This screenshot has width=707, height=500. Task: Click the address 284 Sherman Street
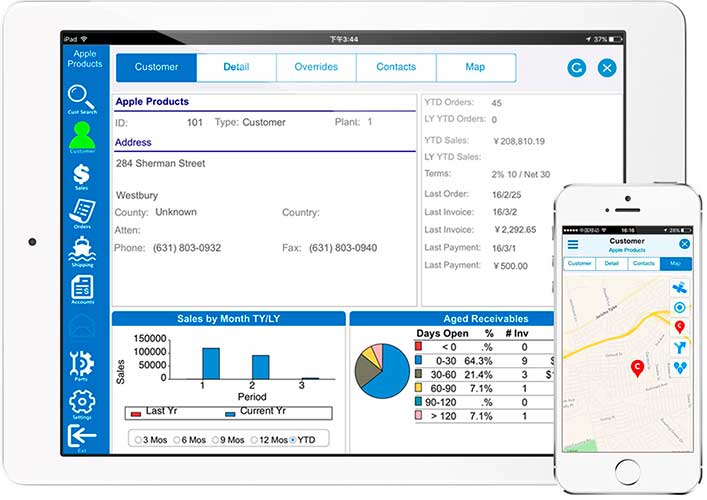pyautogui.click(x=161, y=164)
